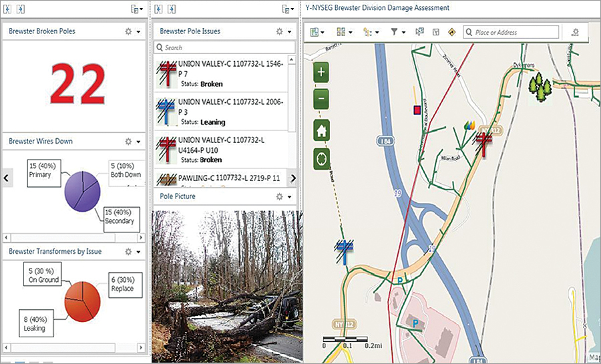The image size is (601, 364).
Task: Click the map directions diamond icon
Action: click(x=452, y=32)
